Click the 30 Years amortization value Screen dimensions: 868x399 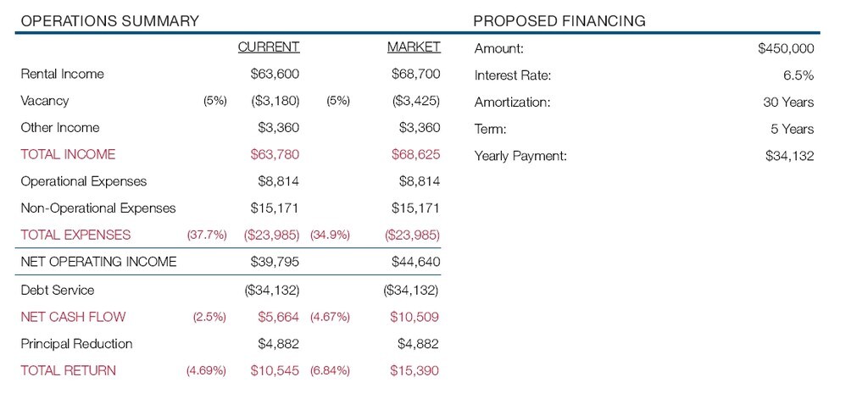coord(788,103)
